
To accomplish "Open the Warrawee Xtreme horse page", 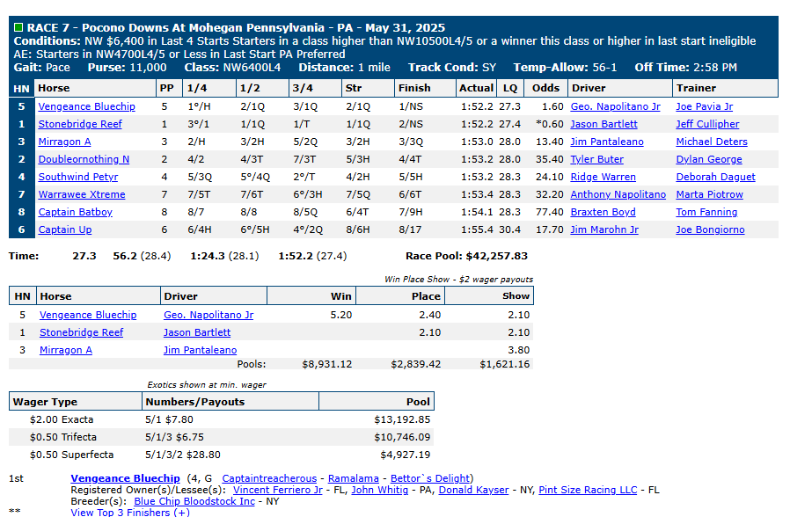I will click(82, 194).
